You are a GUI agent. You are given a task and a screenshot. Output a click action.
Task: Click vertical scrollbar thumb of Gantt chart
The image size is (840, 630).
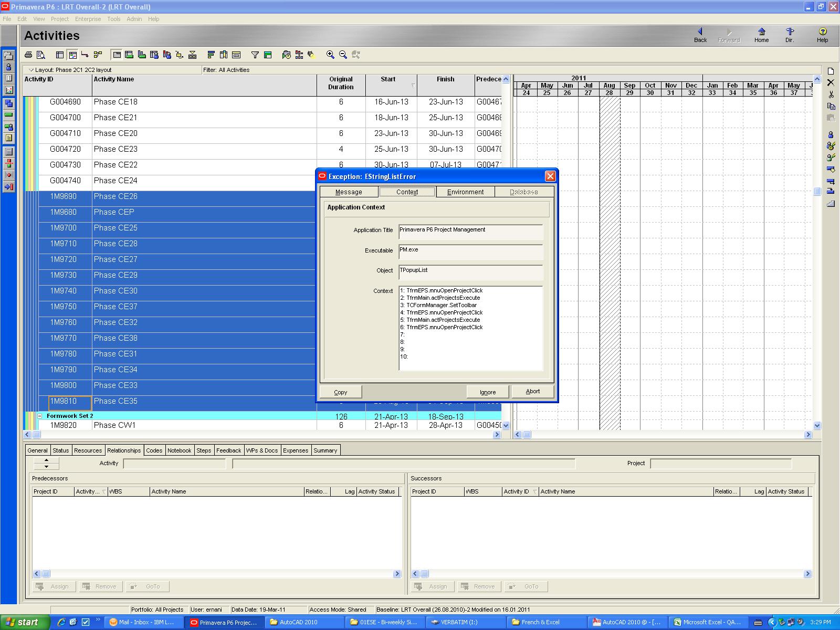point(817,192)
